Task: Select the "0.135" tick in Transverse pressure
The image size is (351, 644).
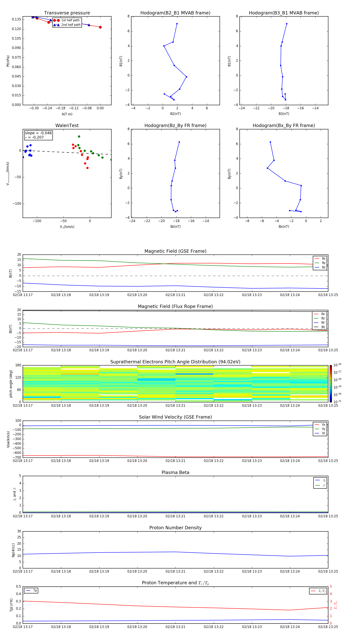Action: [17, 20]
